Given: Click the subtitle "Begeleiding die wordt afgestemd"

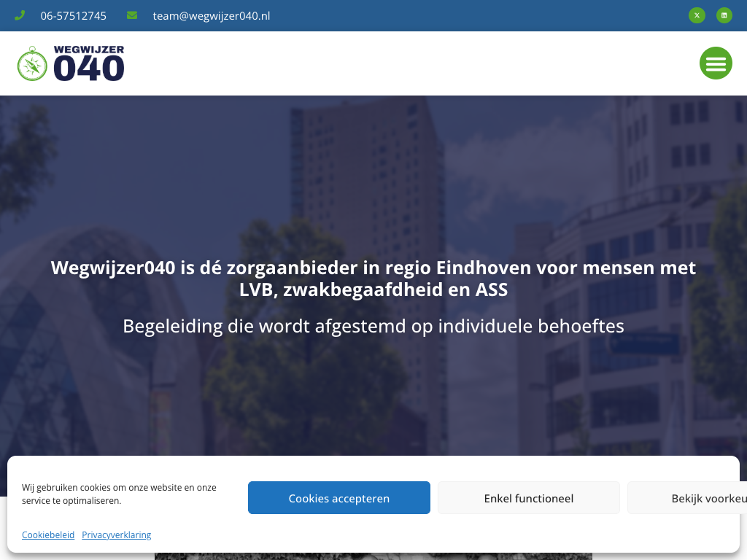Looking at the screenshot, I should pos(373,325).
